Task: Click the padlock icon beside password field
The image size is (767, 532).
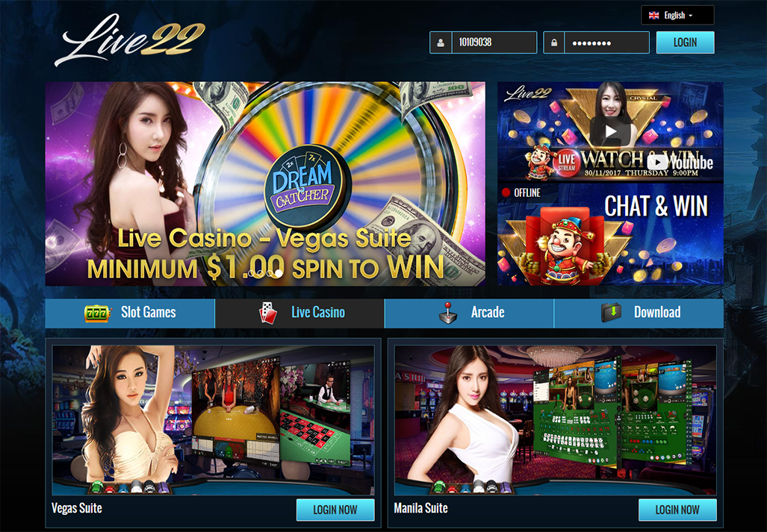Action: 553,43
